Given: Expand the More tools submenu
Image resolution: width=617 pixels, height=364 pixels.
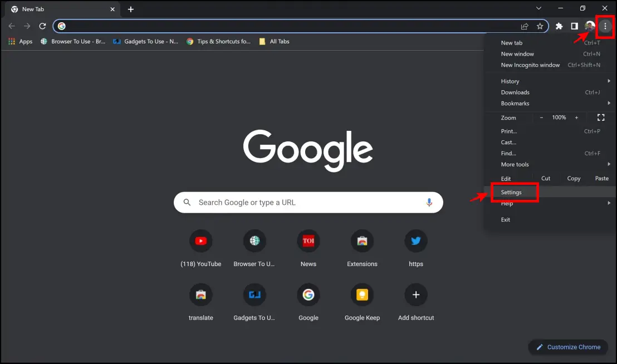Looking at the screenshot, I should (550, 164).
